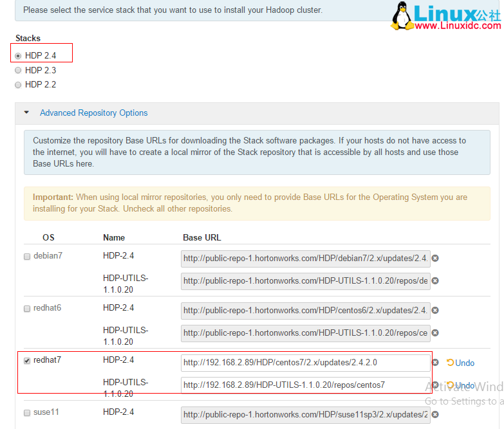This screenshot has height=429, width=504.
Task: Enable the redhat6 repository checkbox
Action: 27,309
